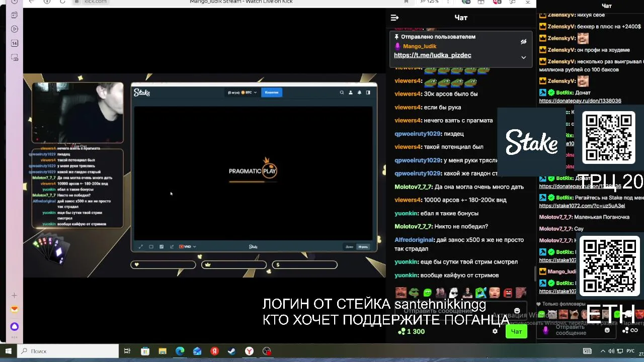Add a sidebar item with plus icon

point(14,296)
